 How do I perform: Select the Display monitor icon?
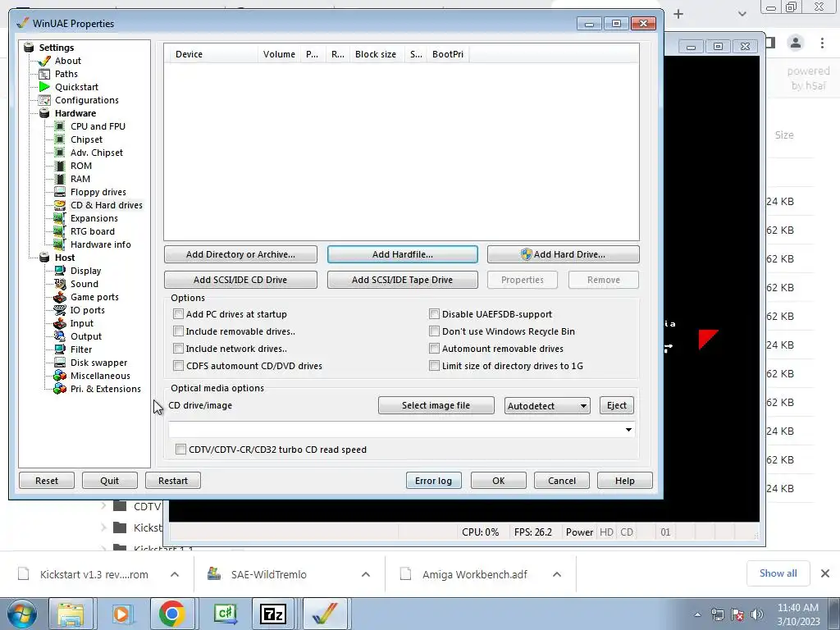[x=60, y=271]
